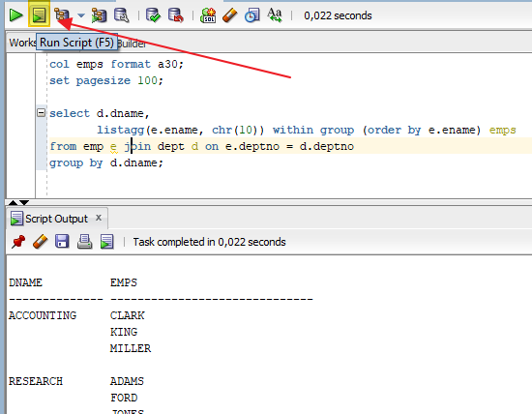Open Unshared SQL Worksheet icon
The width and height of the screenshot is (532, 414).
tap(208, 15)
